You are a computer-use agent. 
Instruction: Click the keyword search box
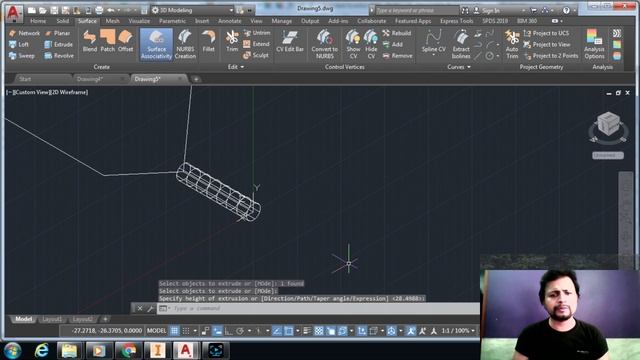[x=416, y=10]
